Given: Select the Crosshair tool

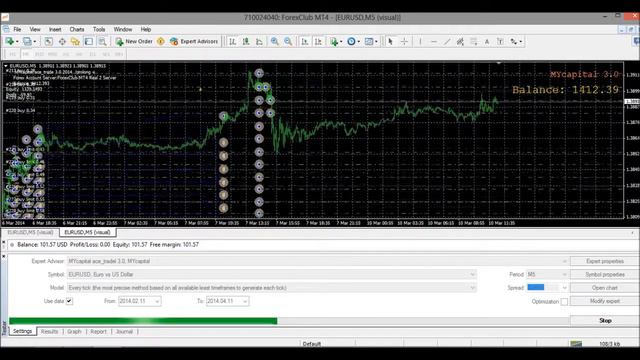Looking at the screenshot, I should (x=404, y=41).
